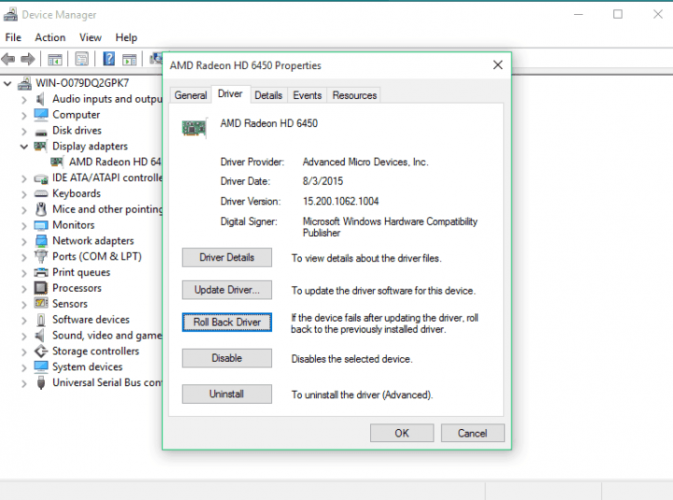Open the Help menu

tap(126, 38)
